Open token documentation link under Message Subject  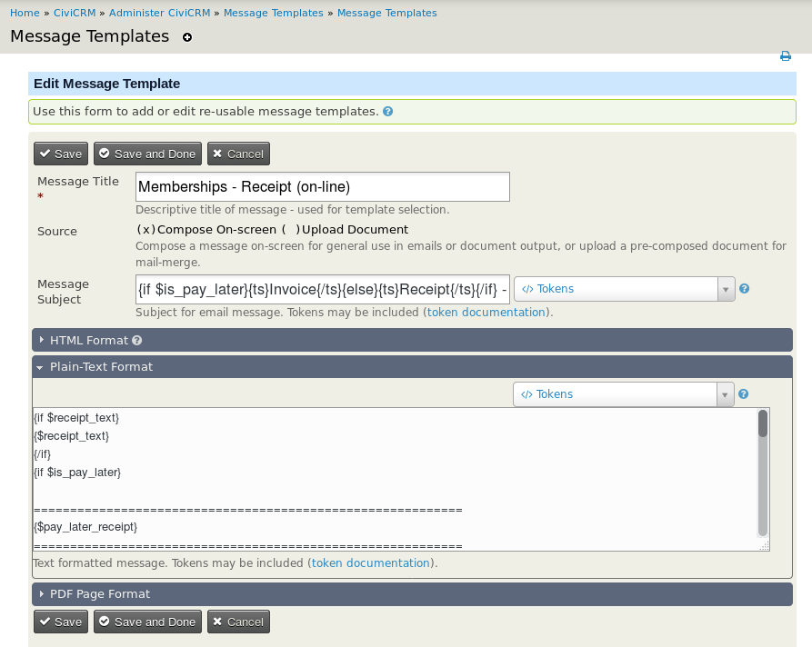(486, 313)
